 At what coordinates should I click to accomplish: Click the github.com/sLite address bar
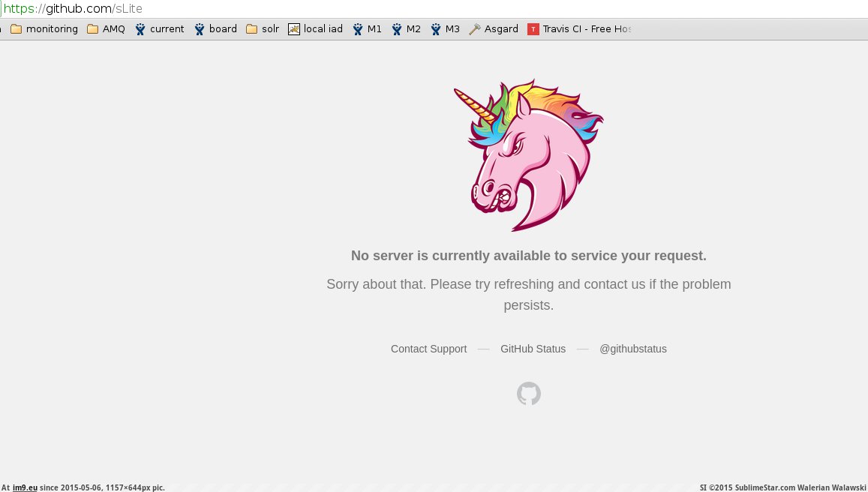click(x=434, y=9)
